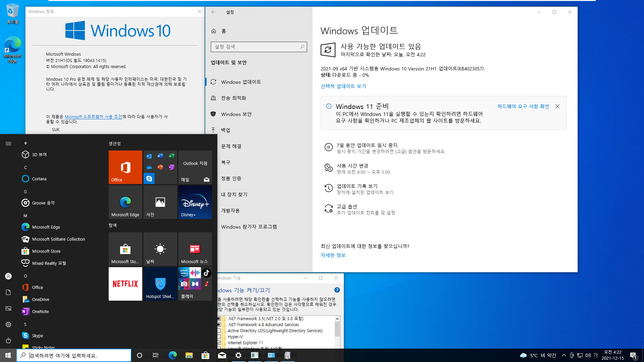
Task: Select Windows 보안 in Settings sidebar
Action: [x=259, y=114]
